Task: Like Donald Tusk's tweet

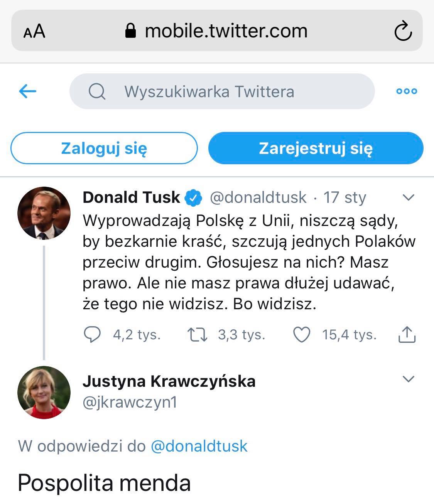Action: [302, 334]
